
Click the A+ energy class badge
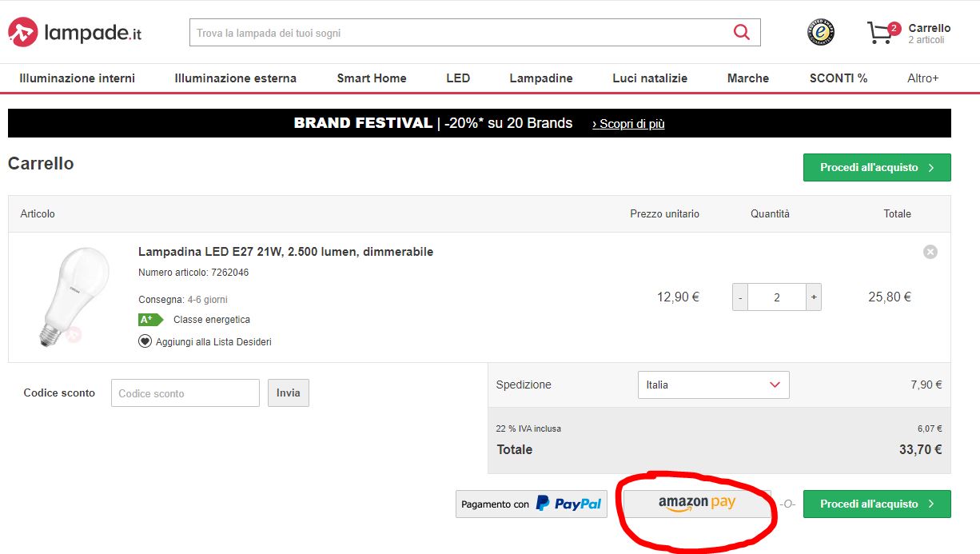click(150, 320)
